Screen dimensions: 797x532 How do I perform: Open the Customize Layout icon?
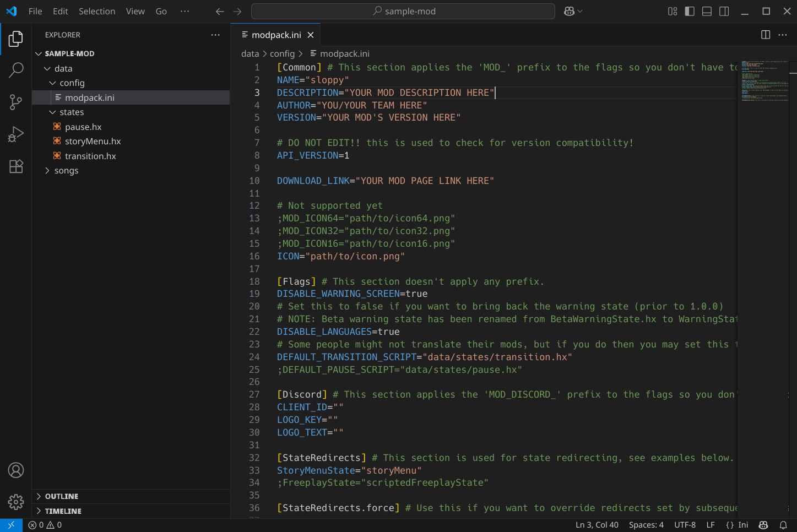(x=673, y=11)
